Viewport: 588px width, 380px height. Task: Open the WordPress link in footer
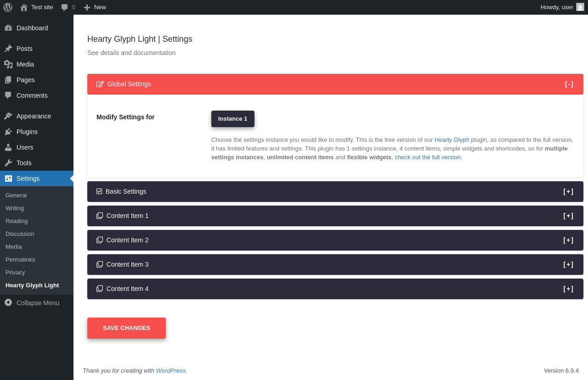point(171,370)
